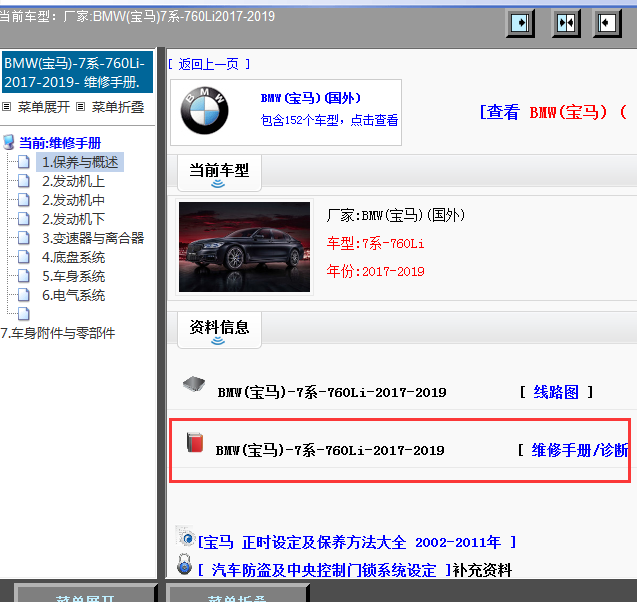Open tree item 4.底盘系统
This screenshot has width=637, height=602.
74,258
